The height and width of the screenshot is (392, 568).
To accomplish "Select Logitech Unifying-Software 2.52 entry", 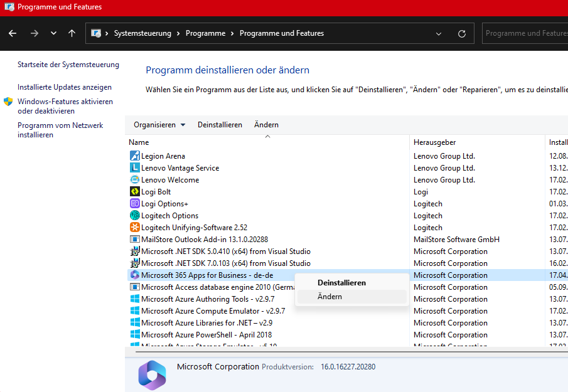I will [x=194, y=228].
